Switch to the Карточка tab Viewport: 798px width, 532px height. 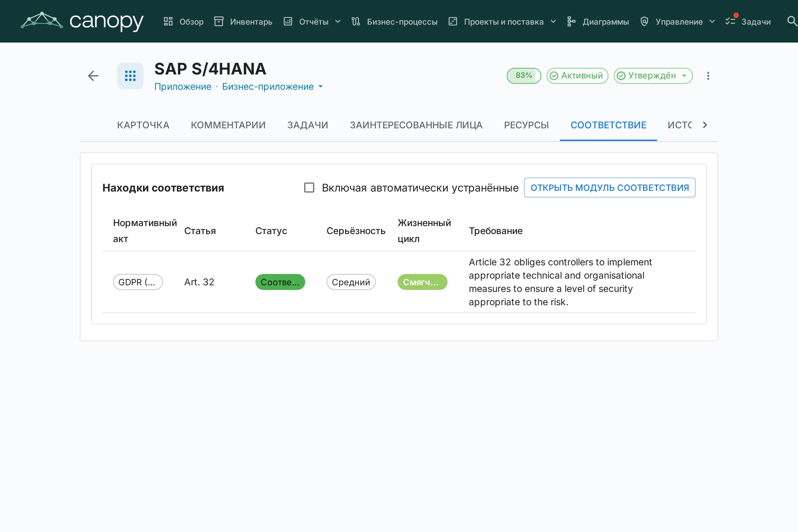(x=143, y=125)
